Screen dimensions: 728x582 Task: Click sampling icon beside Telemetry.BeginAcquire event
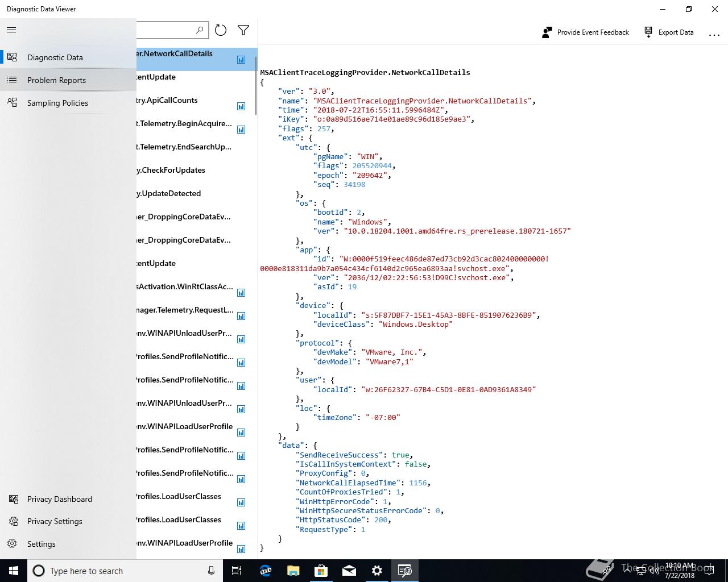[241, 130]
